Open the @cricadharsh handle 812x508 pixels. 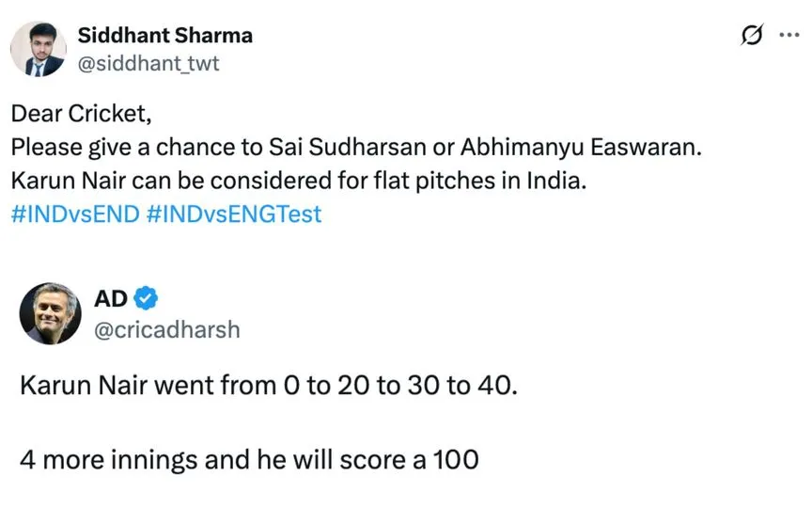click(167, 329)
